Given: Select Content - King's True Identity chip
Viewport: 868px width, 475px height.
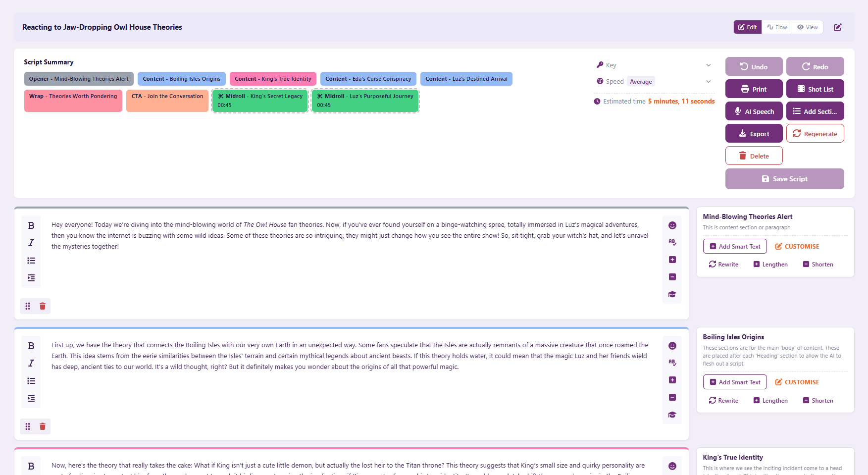Looking at the screenshot, I should pos(273,79).
